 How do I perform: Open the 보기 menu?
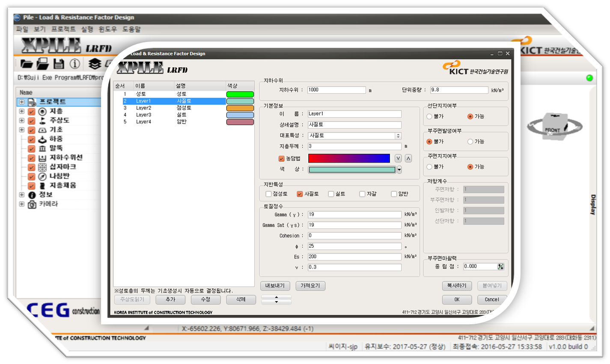pyautogui.click(x=40, y=29)
